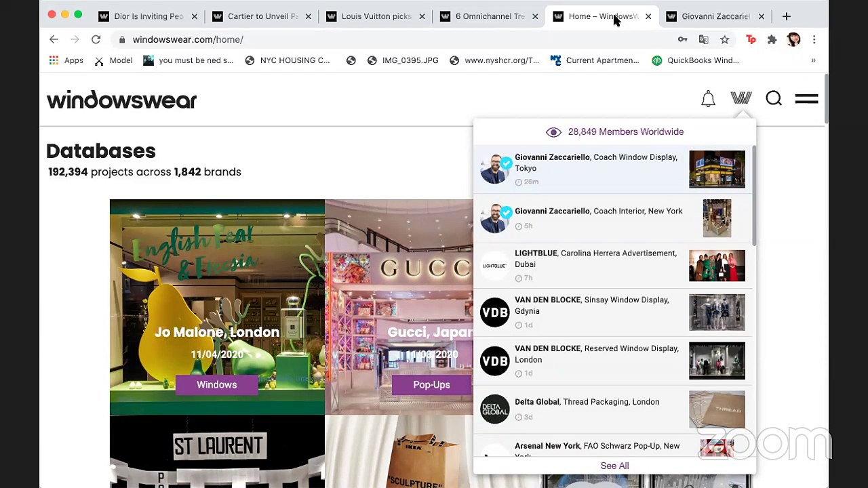Click the Jo Malone, London image card
This screenshot has width=868, height=488.
(217, 306)
